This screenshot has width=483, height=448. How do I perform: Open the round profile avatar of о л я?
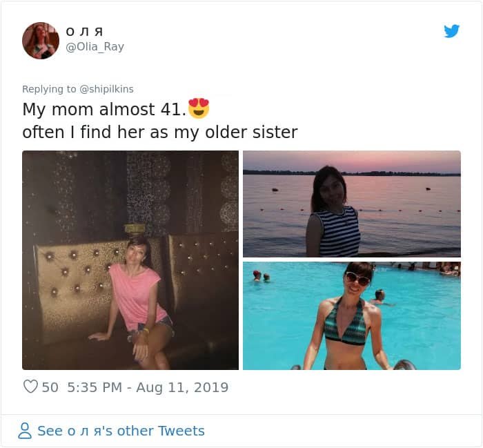click(x=41, y=40)
